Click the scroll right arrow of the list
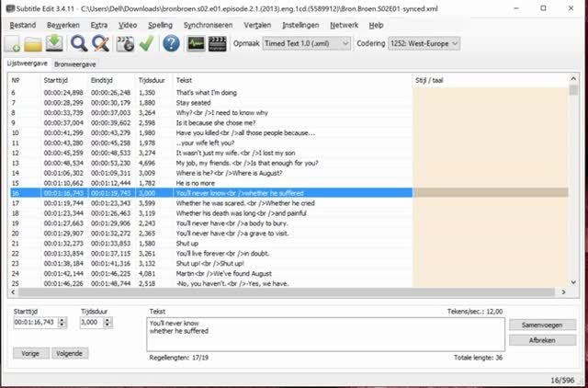This screenshot has height=388, width=588. [x=563, y=292]
